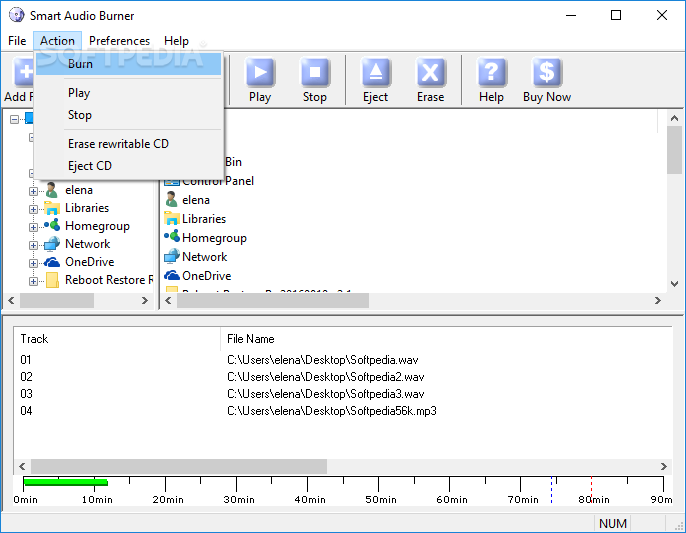Open the Preferences menu
The height and width of the screenshot is (533, 686).
click(119, 41)
